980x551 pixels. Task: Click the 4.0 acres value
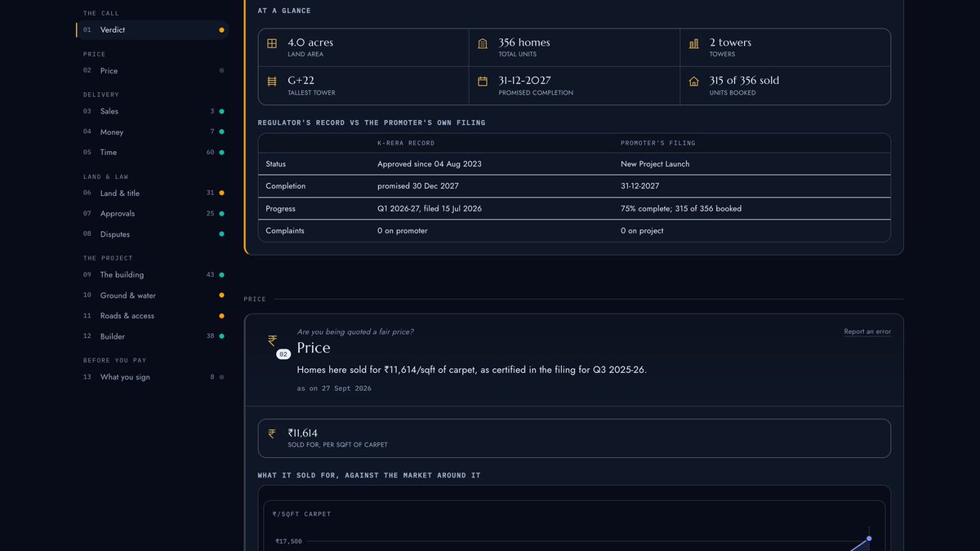pyautogui.click(x=310, y=42)
